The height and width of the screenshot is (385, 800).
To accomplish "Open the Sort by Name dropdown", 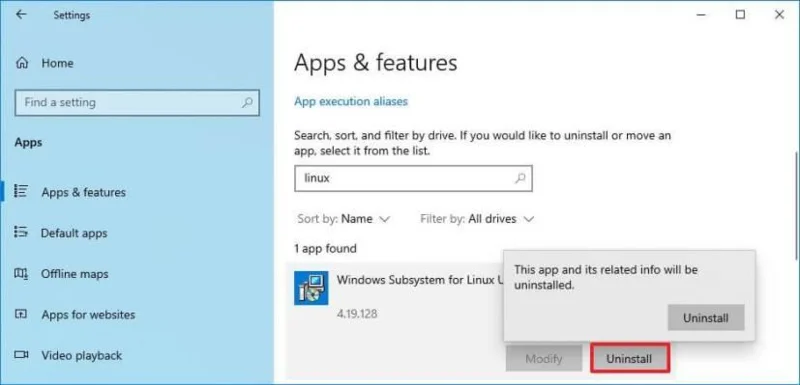I will (344, 219).
